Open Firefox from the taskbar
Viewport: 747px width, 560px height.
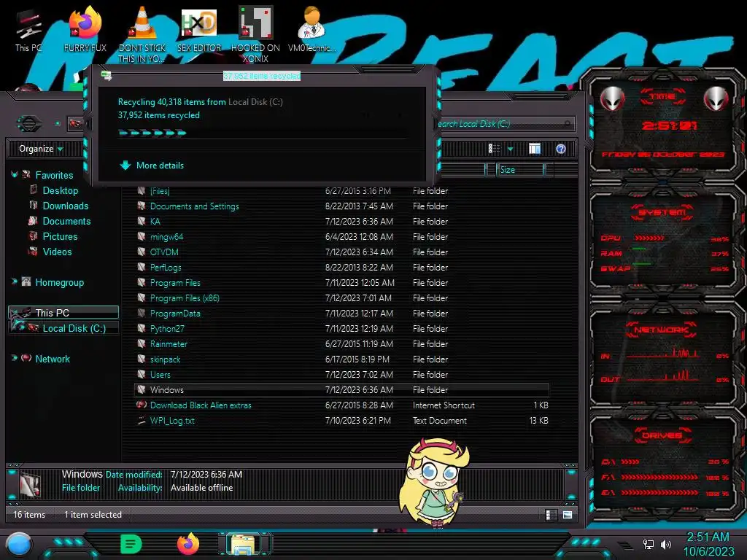(x=188, y=544)
